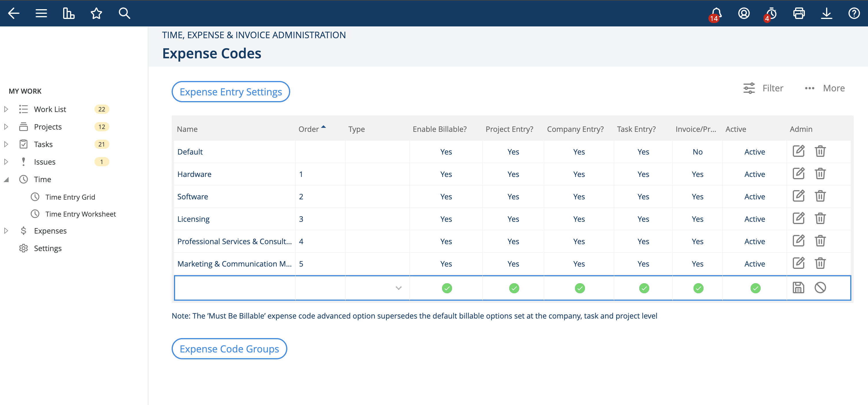
Task: Open the help icon
Action: click(855, 14)
